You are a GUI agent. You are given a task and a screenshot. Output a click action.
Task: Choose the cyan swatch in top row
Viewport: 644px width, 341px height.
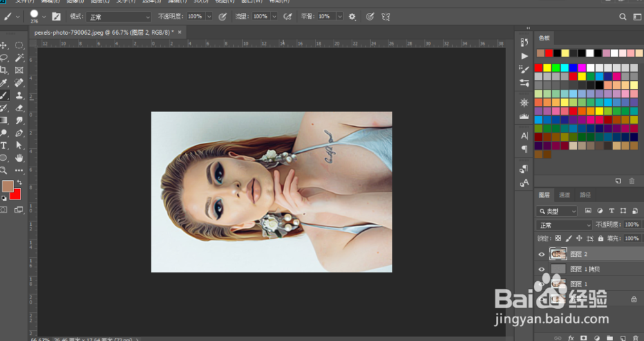pos(565,68)
